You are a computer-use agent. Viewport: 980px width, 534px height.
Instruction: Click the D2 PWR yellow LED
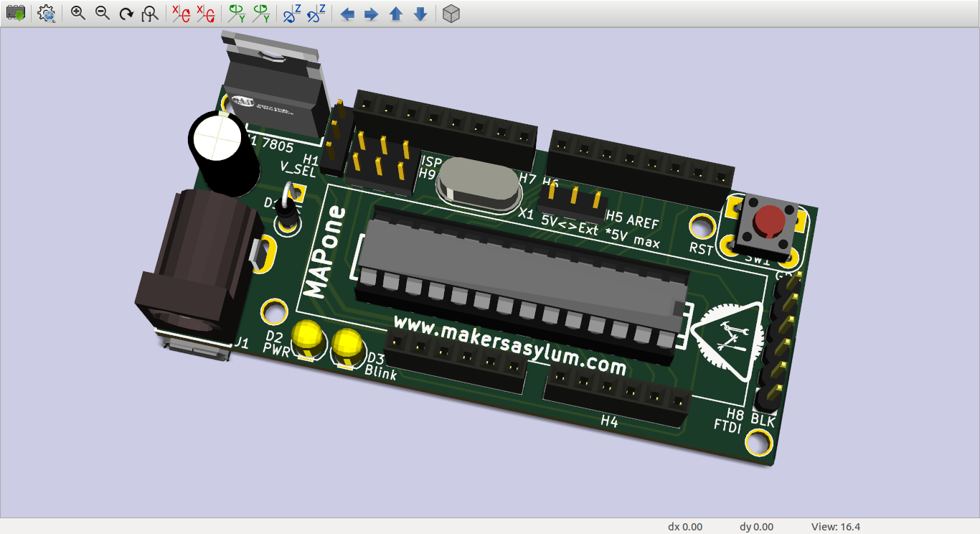308,337
